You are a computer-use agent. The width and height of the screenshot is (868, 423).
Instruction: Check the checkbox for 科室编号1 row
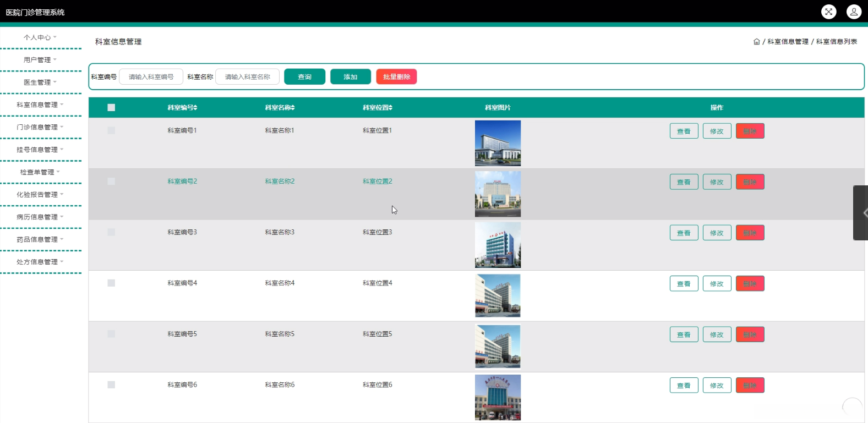tap(111, 131)
